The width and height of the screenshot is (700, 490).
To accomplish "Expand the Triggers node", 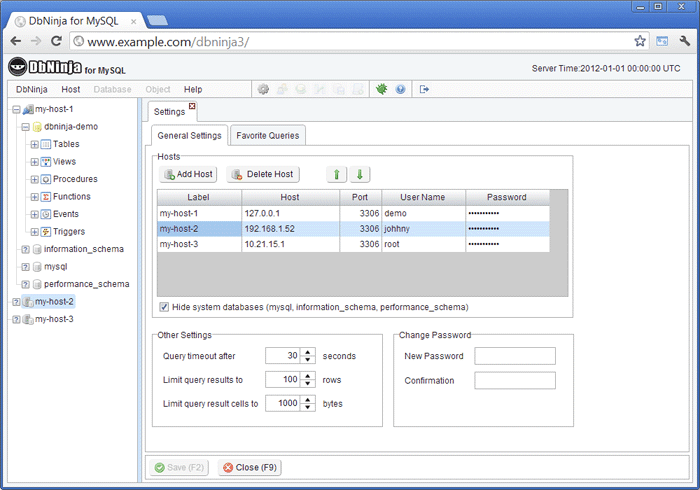I will (34, 232).
